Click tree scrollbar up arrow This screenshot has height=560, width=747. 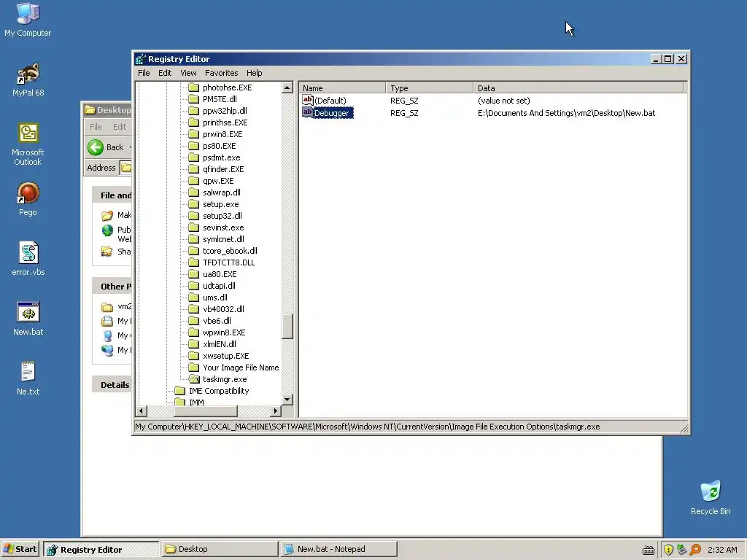click(x=287, y=87)
